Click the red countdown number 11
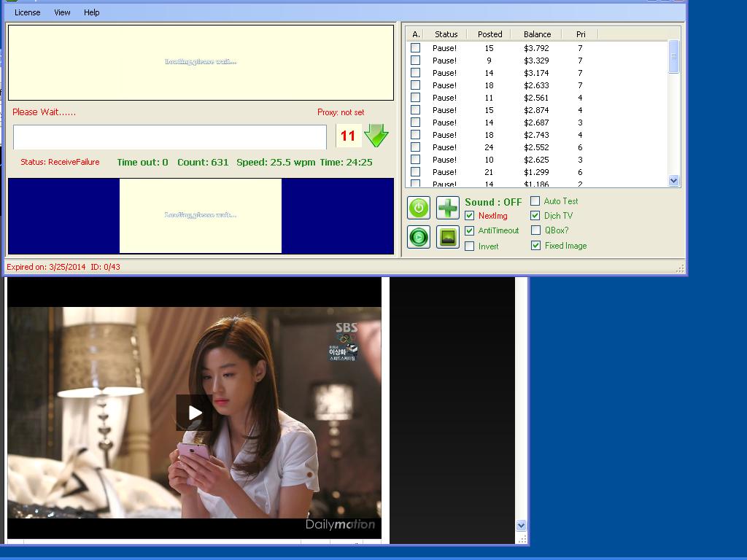Viewport: 747px width, 560px height. 348,136
